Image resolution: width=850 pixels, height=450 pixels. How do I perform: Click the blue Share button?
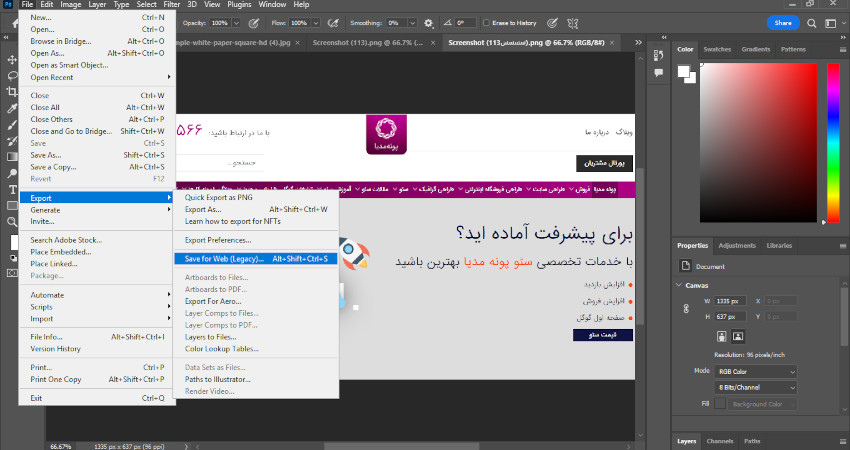click(x=783, y=23)
